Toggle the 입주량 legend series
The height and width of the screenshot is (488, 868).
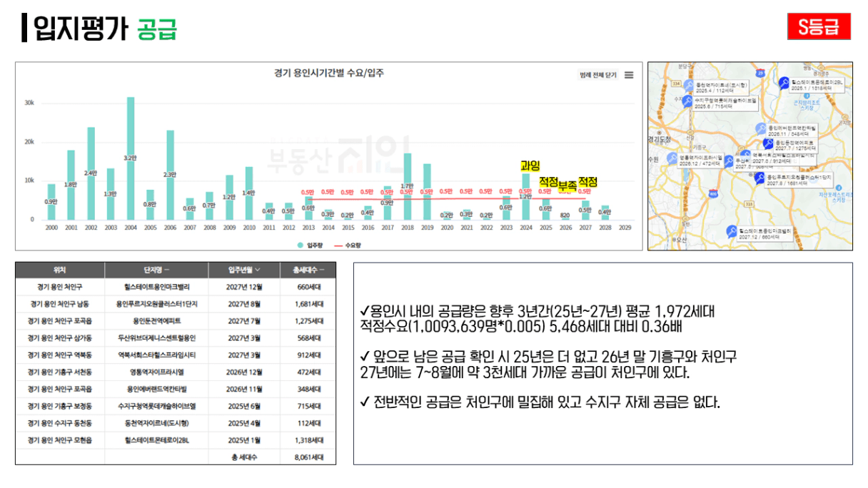pos(310,244)
